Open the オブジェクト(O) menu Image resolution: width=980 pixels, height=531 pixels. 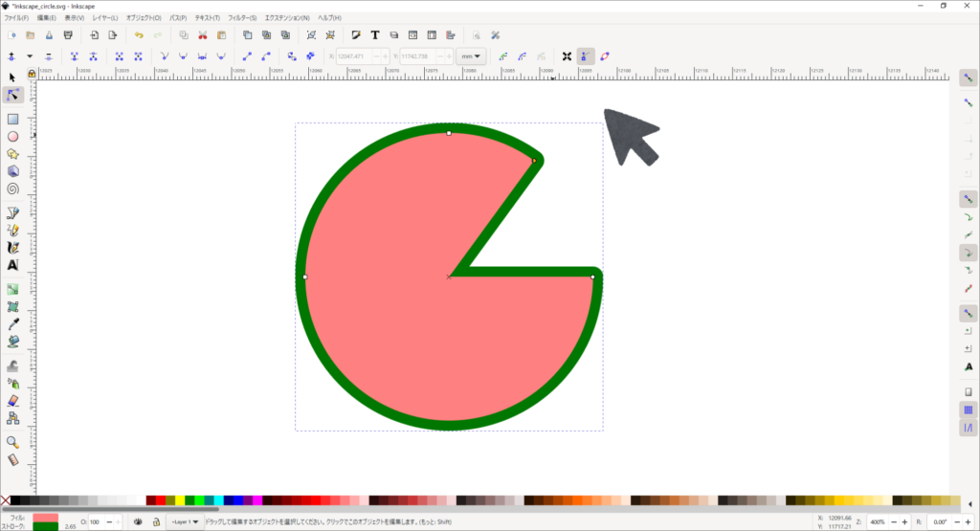144,18
